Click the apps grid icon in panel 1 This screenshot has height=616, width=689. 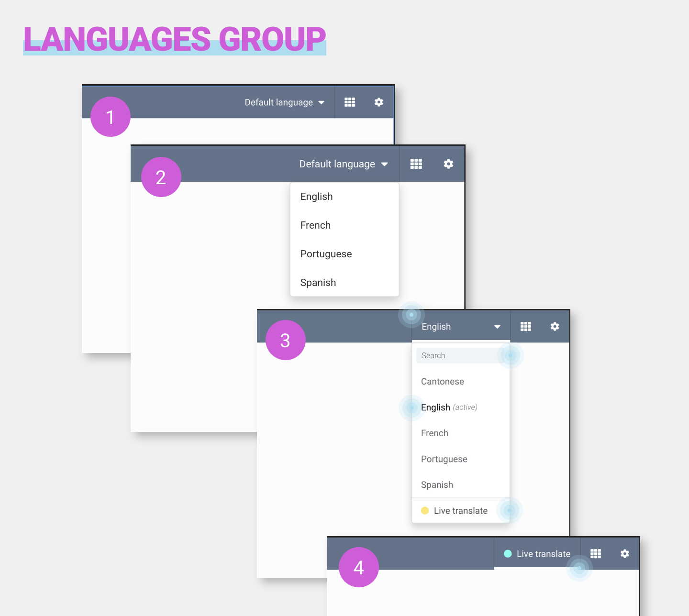pyautogui.click(x=349, y=102)
